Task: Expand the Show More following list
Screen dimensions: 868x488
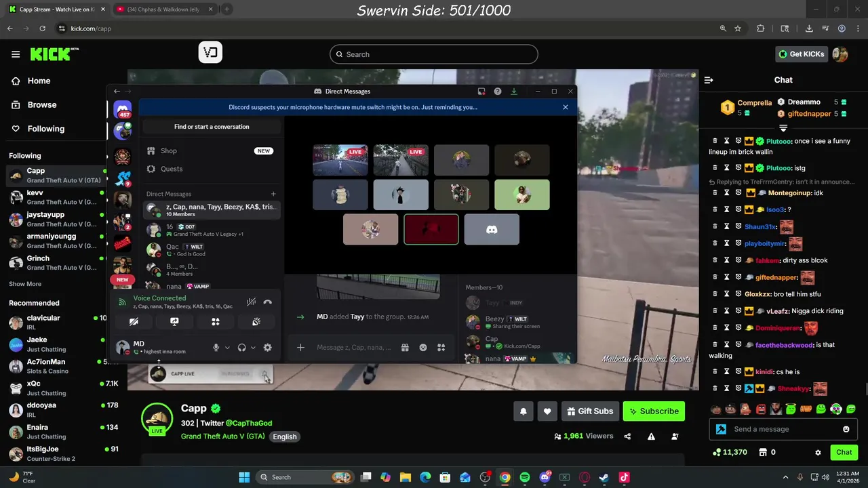Action: click(25, 284)
